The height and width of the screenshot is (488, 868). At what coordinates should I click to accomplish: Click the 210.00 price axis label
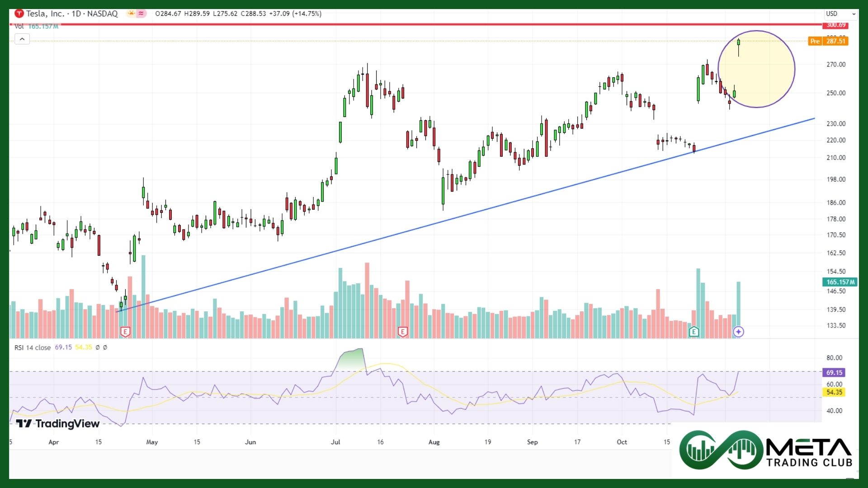pos(836,158)
